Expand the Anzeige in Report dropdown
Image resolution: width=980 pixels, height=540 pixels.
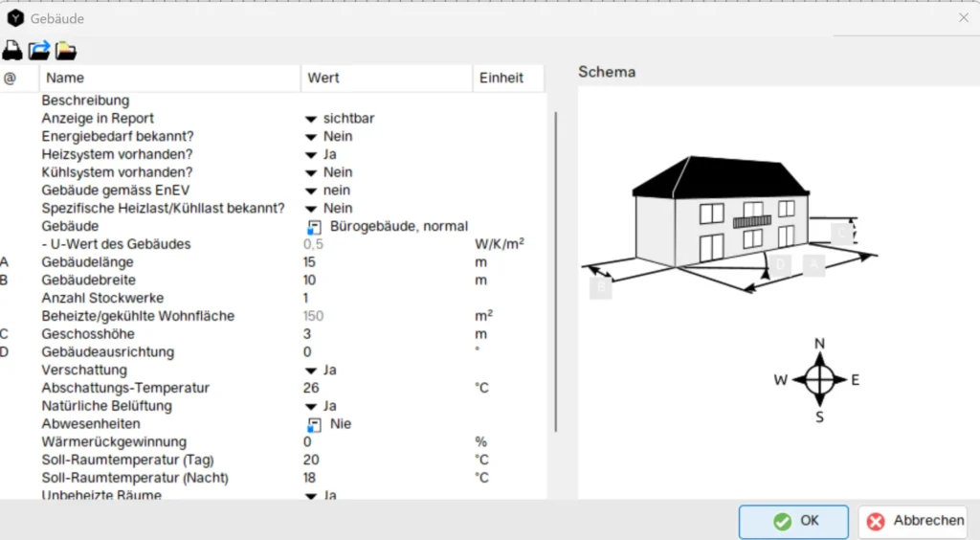[x=311, y=119]
